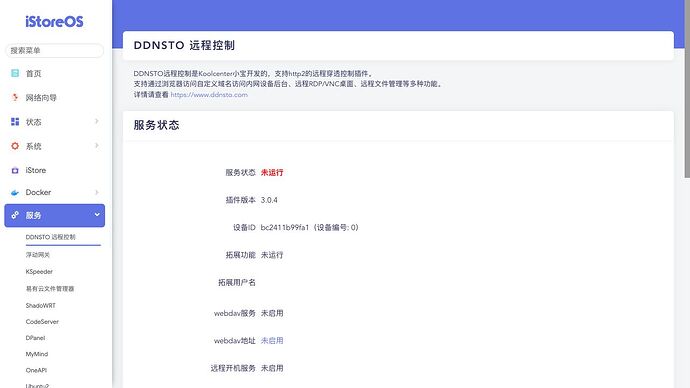Viewport: 690px width, 388px height.
Task: Click the page's vertical scrollbar
Action: pos(687,89)
